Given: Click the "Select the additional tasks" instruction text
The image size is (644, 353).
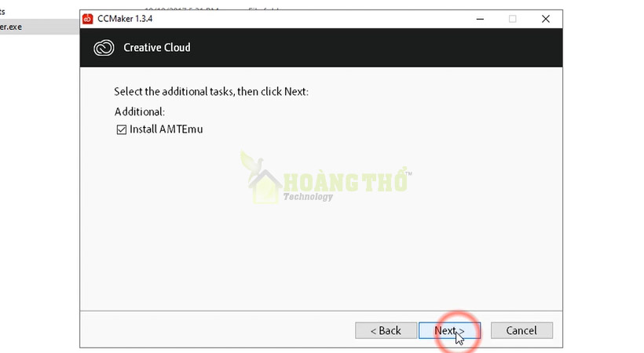Looking at the screenshot, I should (x=211, y=92).
